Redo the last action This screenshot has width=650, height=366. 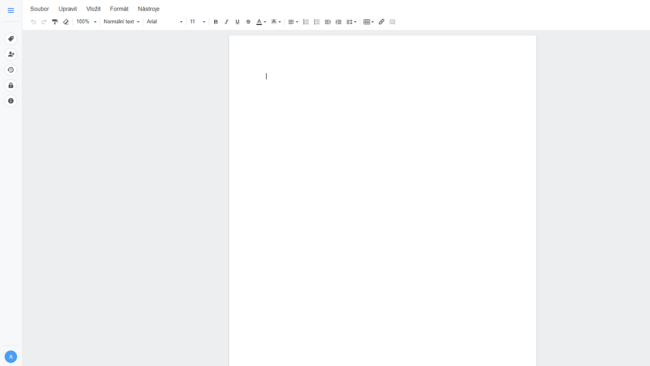(x=44, y=22)
